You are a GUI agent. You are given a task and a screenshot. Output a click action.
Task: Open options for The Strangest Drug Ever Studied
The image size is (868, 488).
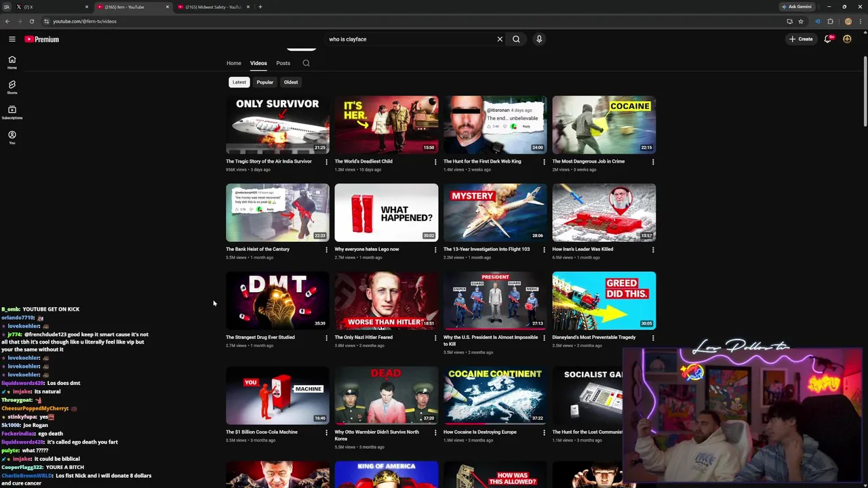pos(326,338)
